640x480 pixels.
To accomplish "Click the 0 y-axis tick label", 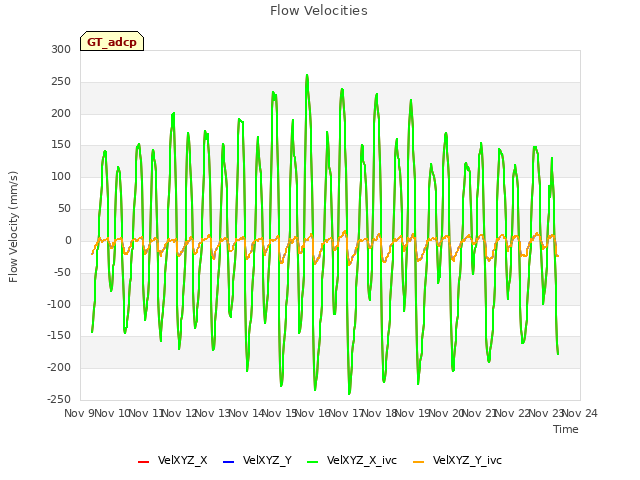I will click(68, 240).
